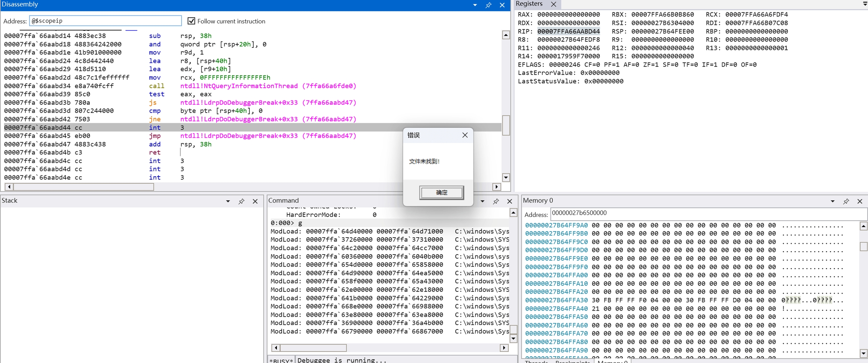The width and height of the screenshot is (868, 363).
Task: Close the Registers tab
Action: coord(553,4)
